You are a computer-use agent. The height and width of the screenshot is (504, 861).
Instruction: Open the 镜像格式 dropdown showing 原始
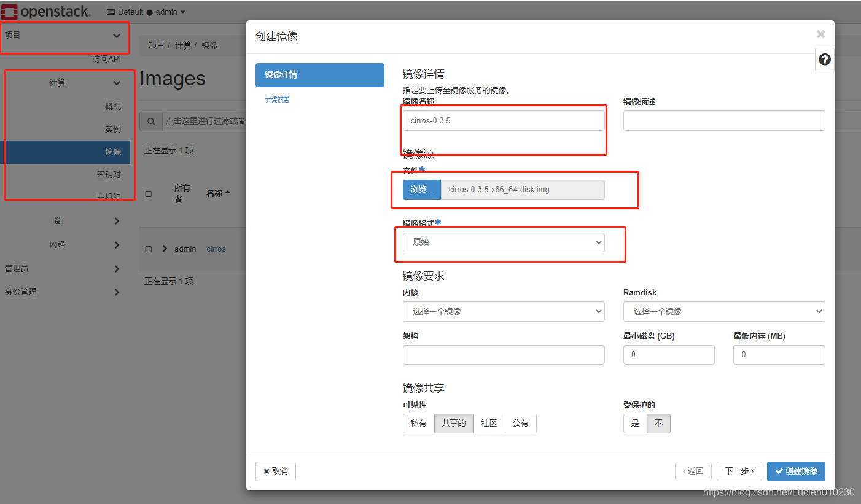[x=504, y=242]
